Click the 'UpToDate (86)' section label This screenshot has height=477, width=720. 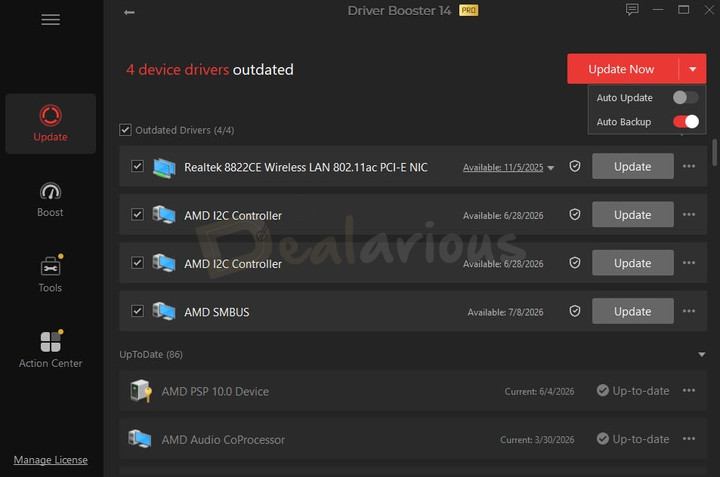(x=151, y=354)
